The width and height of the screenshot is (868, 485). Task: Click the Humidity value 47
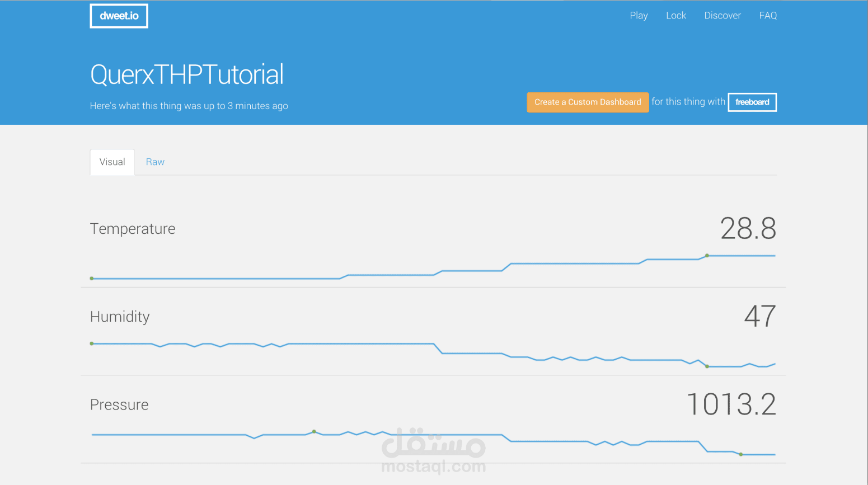pyautogui.click(x=761, y=316)
